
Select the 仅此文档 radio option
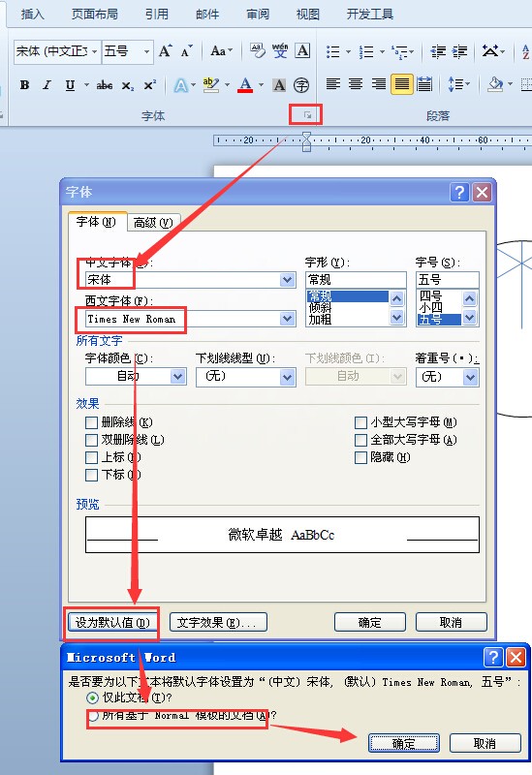(x=92, y=697)
